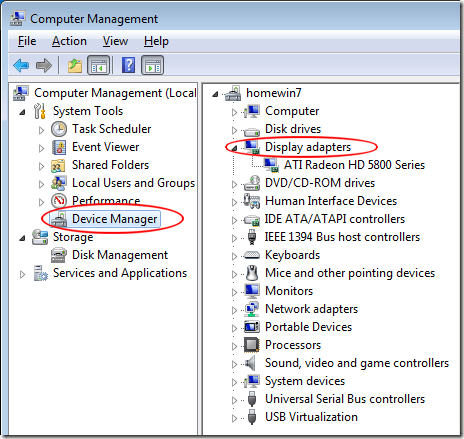
Task: Expand the Network adapters category
Action: (x=235, y=310)
